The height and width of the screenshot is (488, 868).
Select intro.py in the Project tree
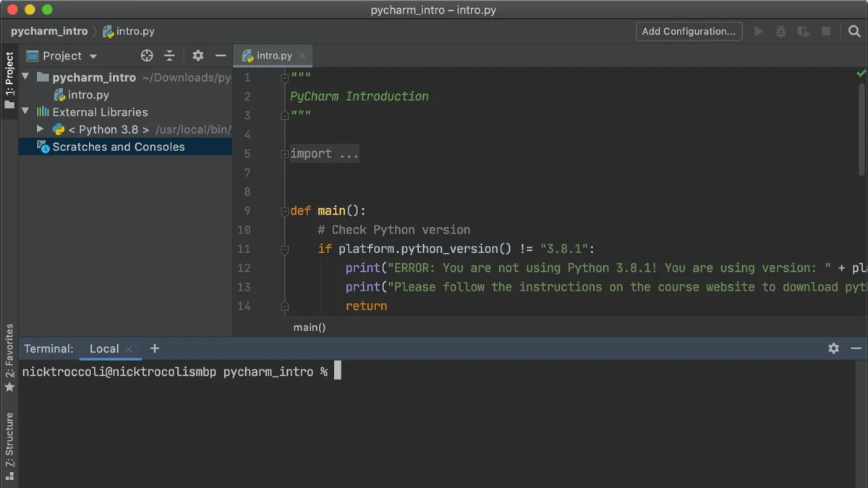point(81,95)
